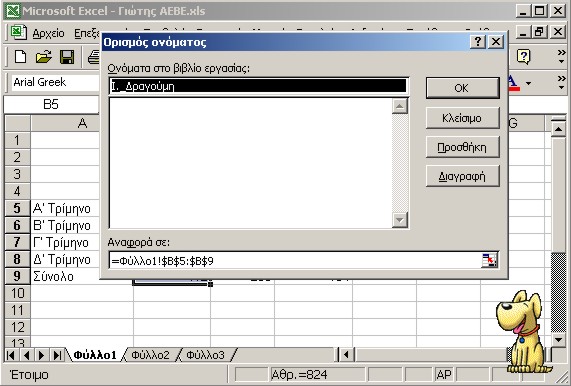The height and width of the screenshot is (386, 571).
Task: Expand the formatting toolbar overflow chevron
Action: [x=561, y=82]
